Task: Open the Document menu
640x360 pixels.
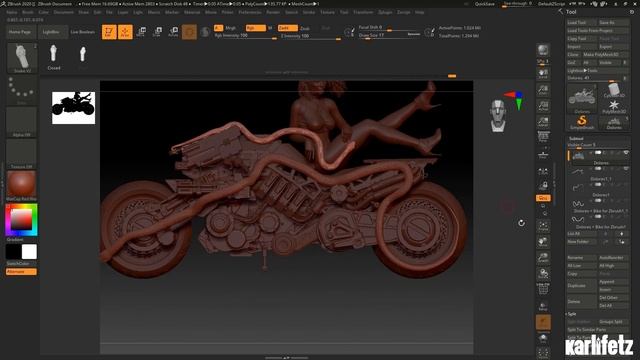Action: click(64, 12)
